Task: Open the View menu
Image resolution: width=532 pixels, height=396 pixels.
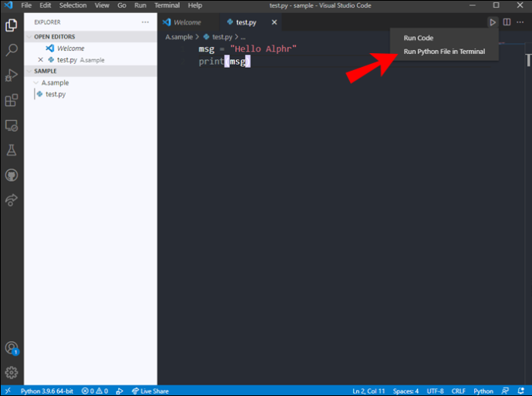Action: coord(102,5)
